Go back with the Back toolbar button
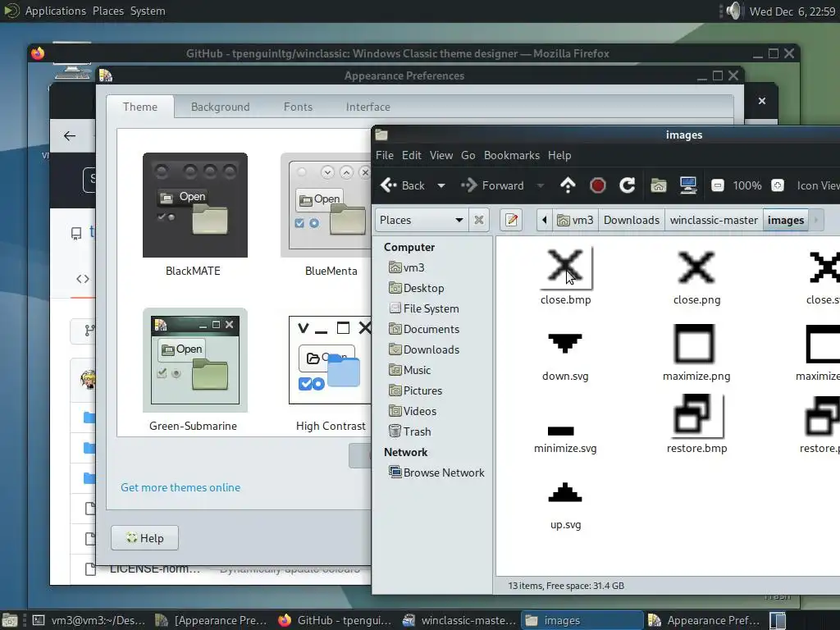Image resolution: width=840 pixels, height=630 pixels. 402,185
